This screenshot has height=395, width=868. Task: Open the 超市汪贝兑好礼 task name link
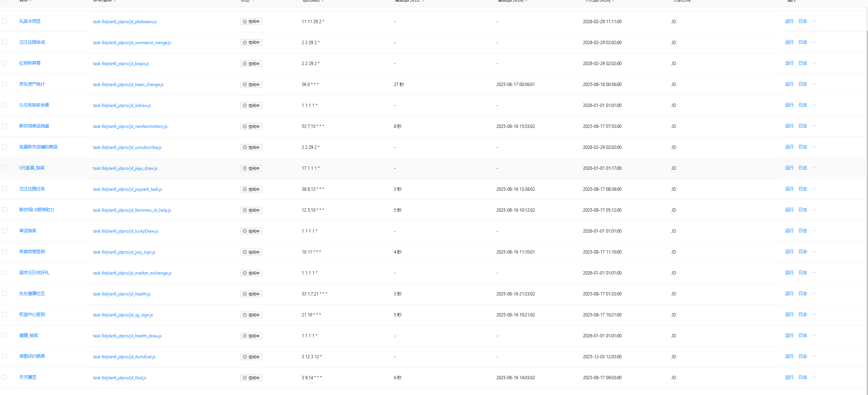coord(34,273)
